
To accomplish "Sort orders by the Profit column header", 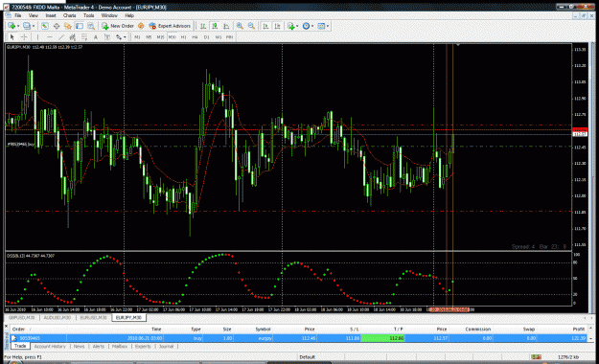I will [x=578, y=329].
